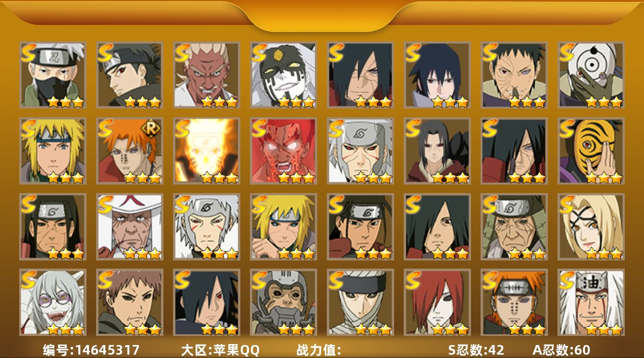The image size is (644, 358).
Task: Click the blonde Tsunade portrait
Action: pos(591,226)
